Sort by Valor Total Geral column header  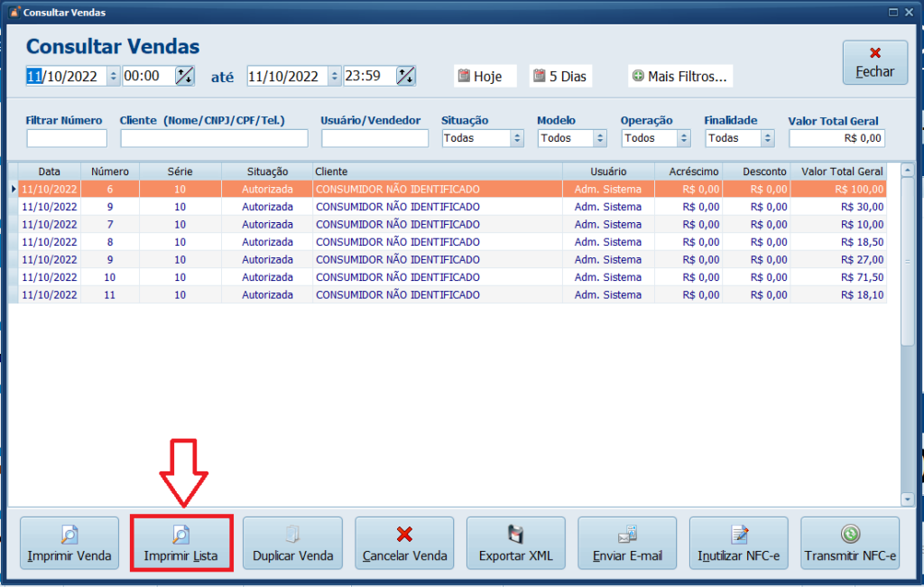[842, 172]
